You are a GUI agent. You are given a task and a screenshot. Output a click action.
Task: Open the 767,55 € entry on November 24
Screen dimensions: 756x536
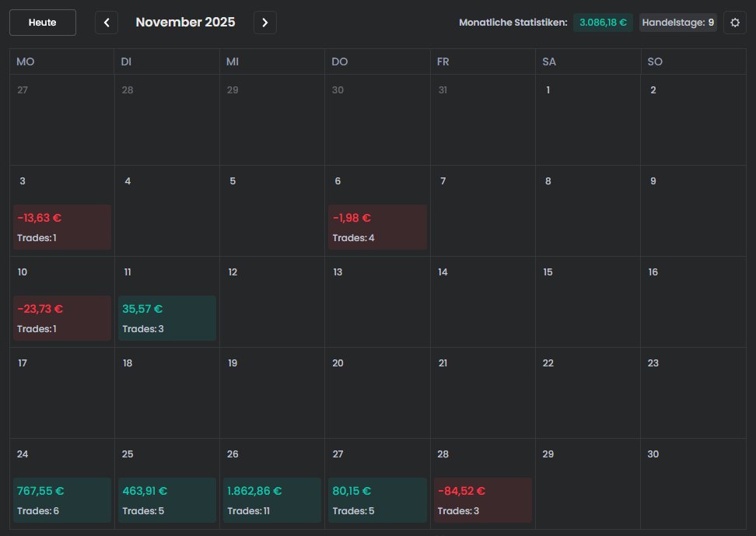tap(62, 500)
